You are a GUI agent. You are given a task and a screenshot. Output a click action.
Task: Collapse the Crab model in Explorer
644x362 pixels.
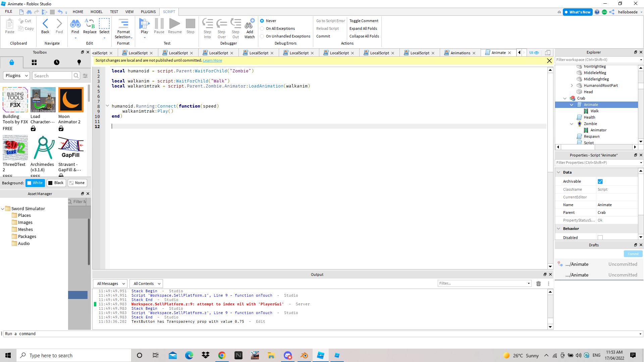pyautogui.click(x=565, y=98)
